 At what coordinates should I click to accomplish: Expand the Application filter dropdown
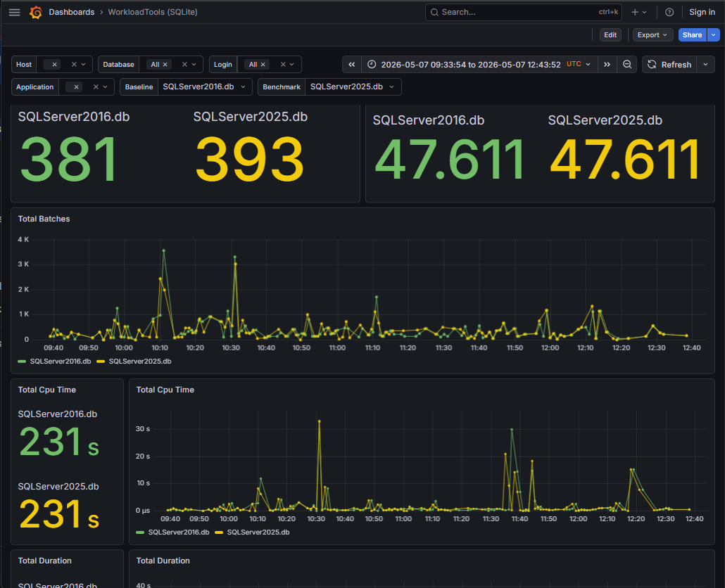(106, 87)
